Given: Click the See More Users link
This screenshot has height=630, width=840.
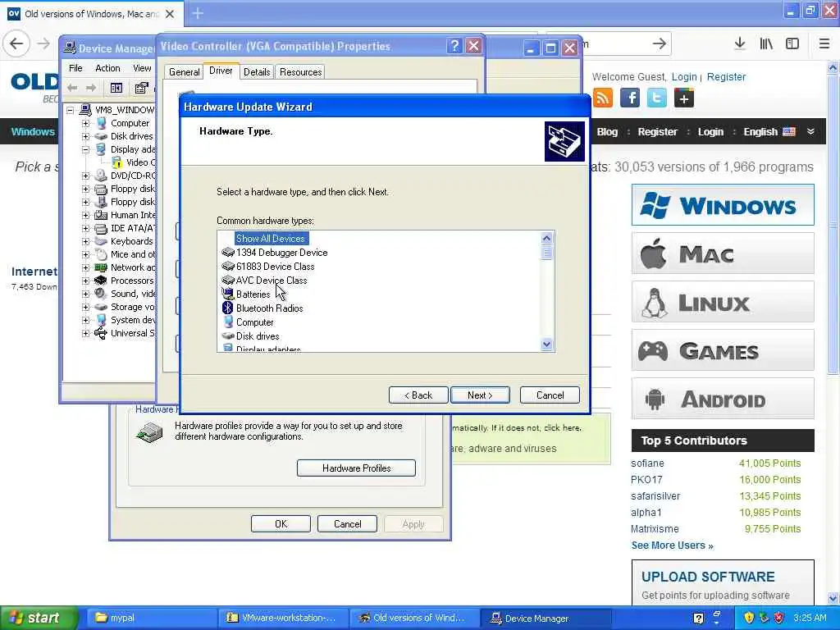Looking at the screenshot, I should coord(672,545).
